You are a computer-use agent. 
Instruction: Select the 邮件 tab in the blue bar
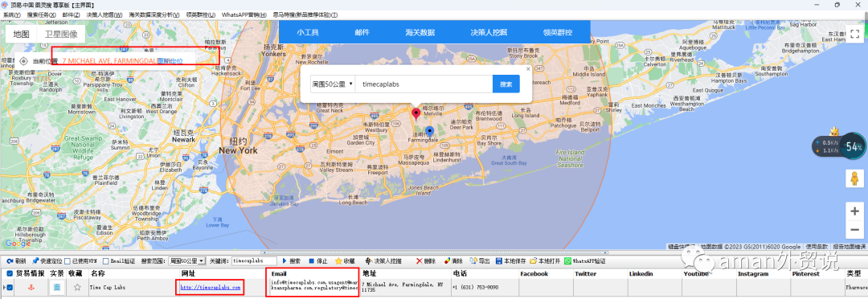pyautogui.click(x=362, y=32)
